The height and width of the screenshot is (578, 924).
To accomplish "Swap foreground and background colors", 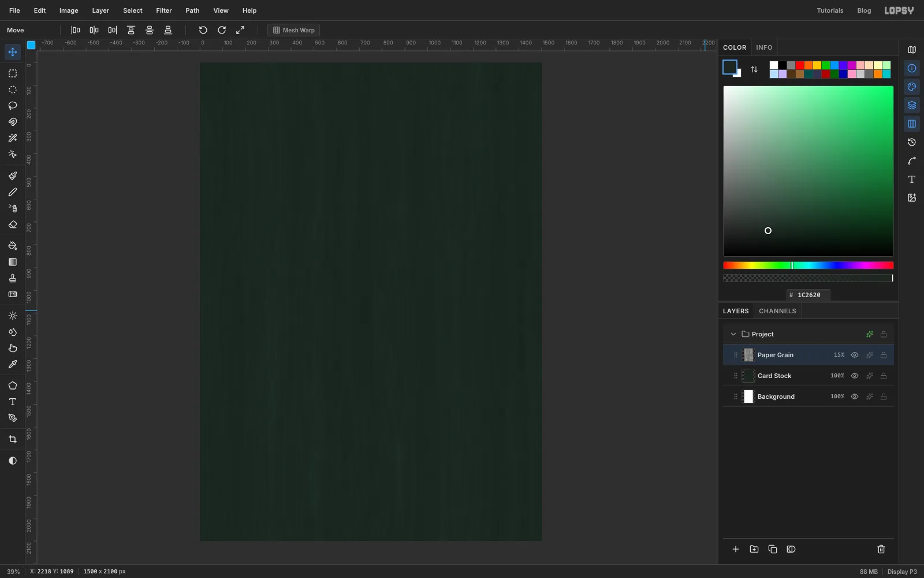I will click(754, 69).
